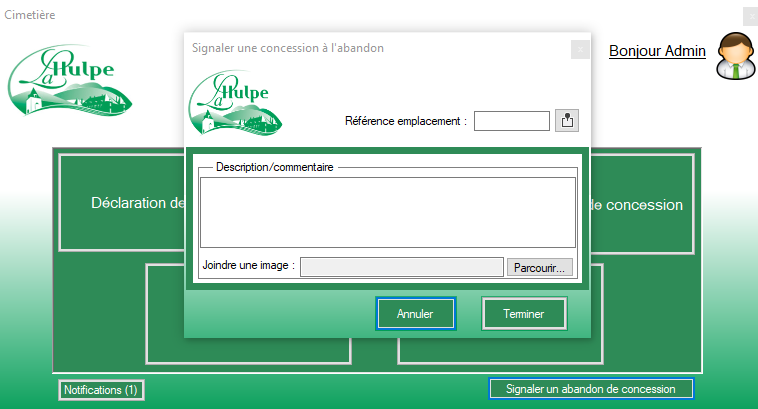The image size is (758, 409).
Task: Open the Bonjour Admin link
Action: pyautogui.click(x=657, y=50)
